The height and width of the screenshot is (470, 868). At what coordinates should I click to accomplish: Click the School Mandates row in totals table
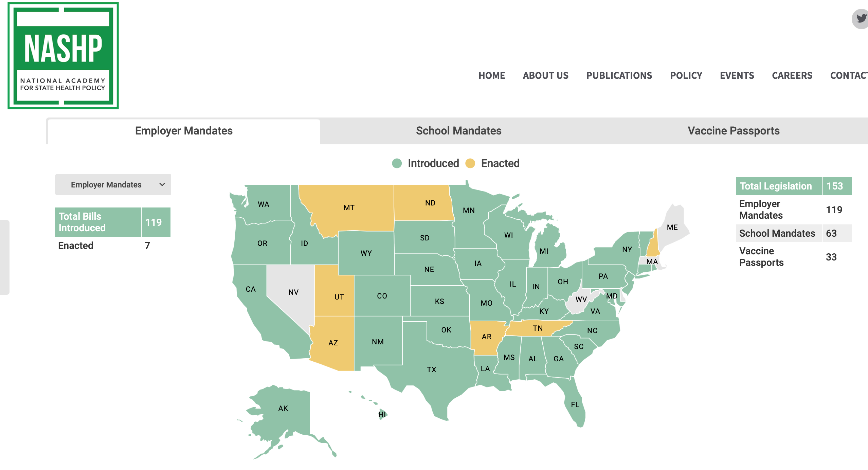[794, 233]
